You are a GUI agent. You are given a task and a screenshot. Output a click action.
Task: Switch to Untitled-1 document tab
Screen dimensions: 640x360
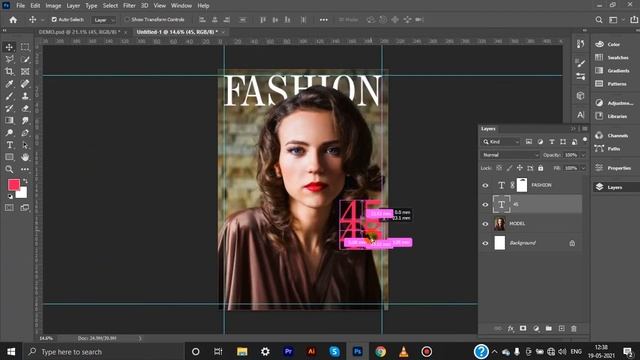click(177, 32)
